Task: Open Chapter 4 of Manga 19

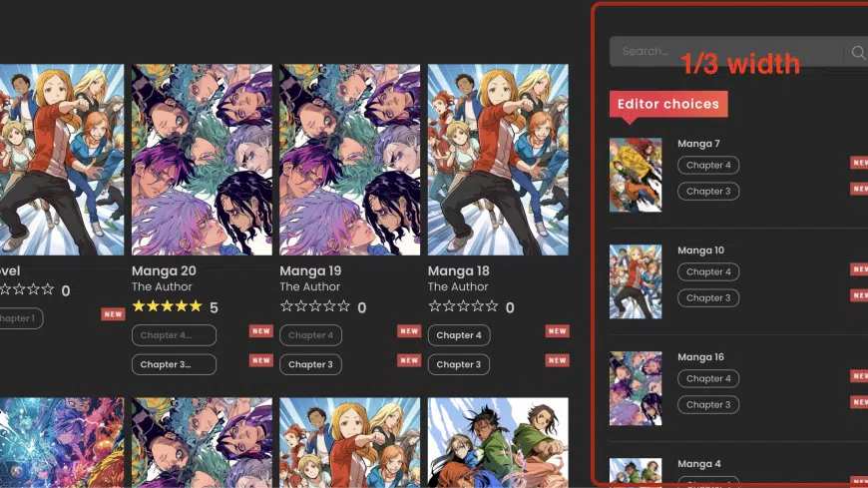Action: pos(310,335)
